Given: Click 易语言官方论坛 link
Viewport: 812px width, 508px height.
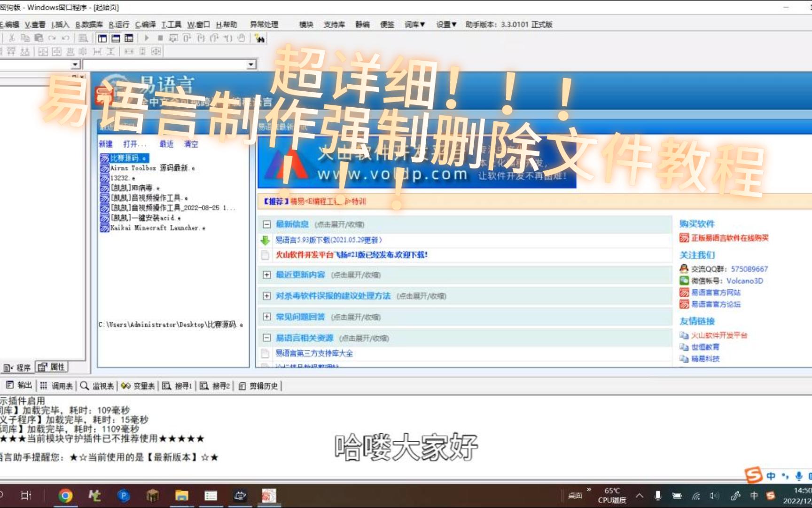Looking at the screenshot, I should point(716,304).
